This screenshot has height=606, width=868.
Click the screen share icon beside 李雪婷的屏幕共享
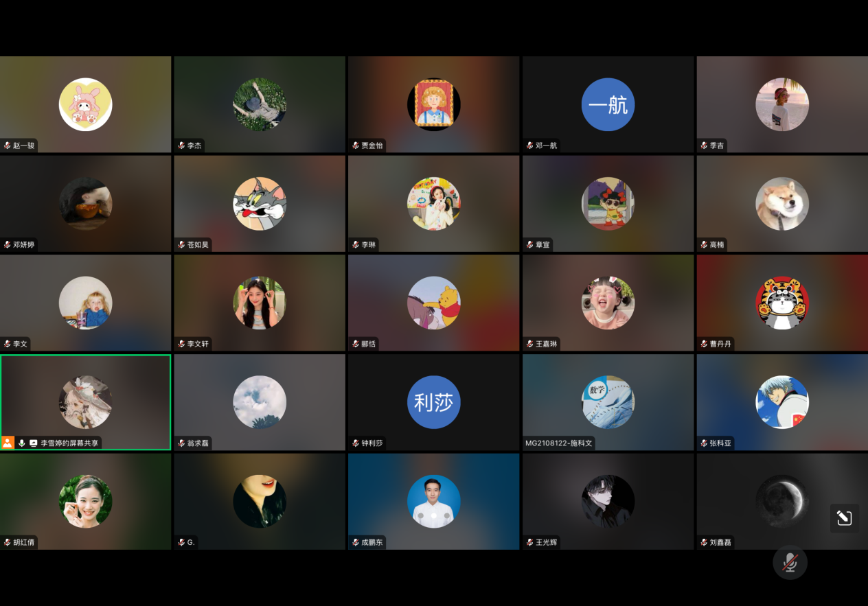(33, 443)
